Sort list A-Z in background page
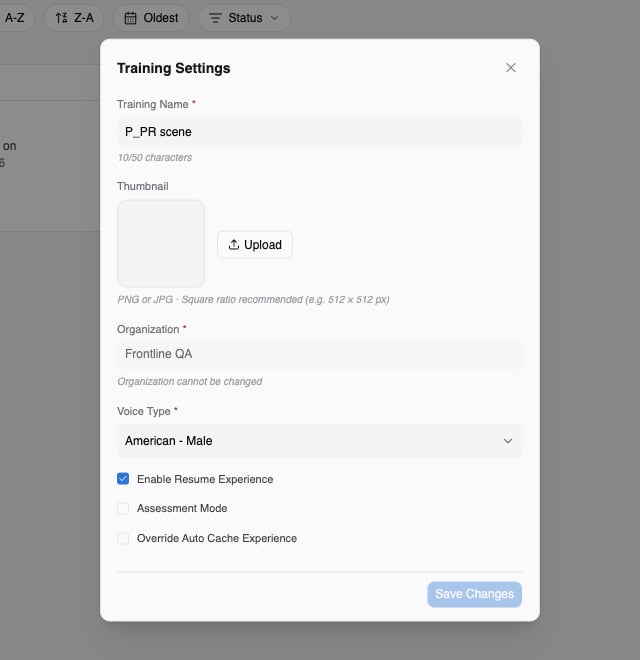This screenshot has width=640, height=660. click(15, 18)
